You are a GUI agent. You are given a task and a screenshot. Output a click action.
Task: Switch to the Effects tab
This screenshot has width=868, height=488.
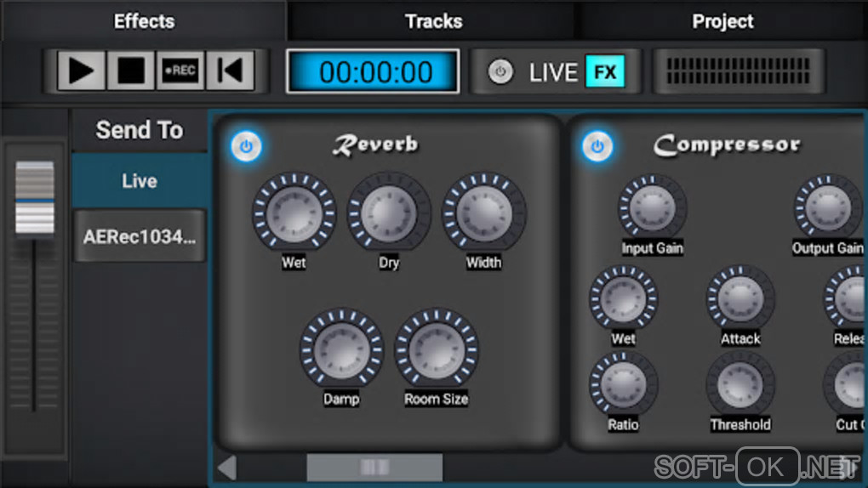click(144, 21)
